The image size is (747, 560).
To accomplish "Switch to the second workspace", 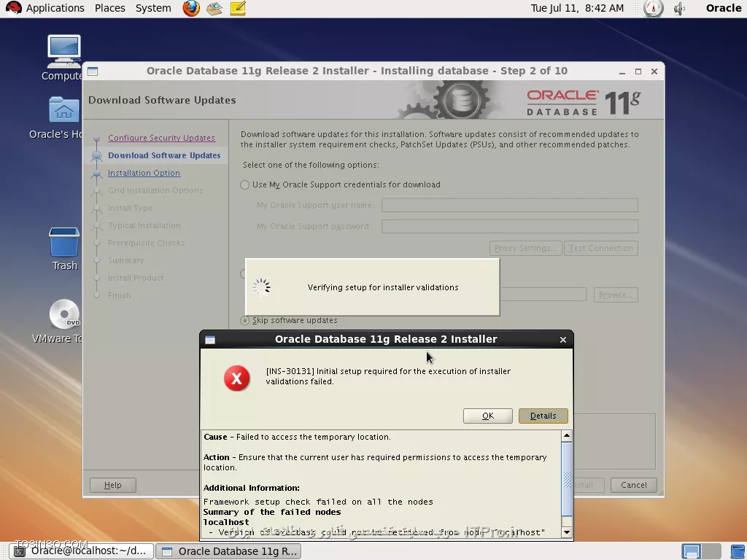I will point(711,551).
